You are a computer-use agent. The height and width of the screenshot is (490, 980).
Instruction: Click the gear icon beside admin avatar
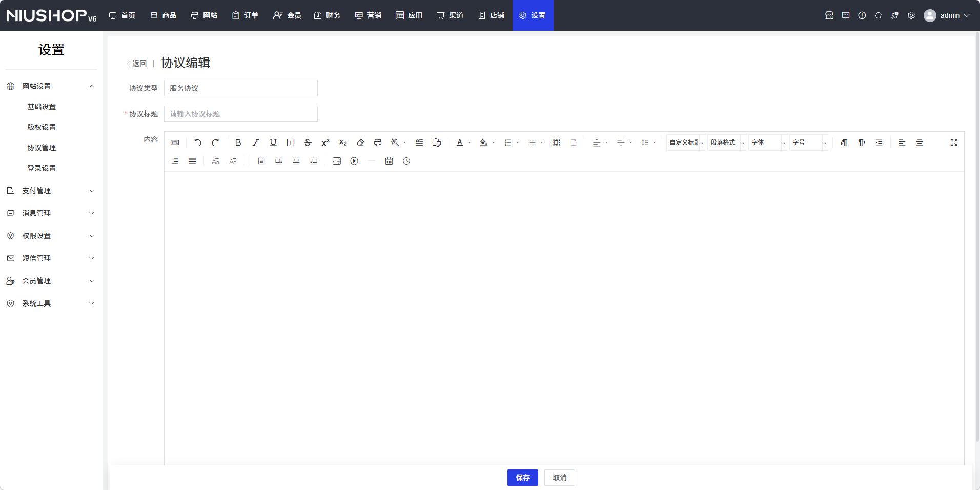911,15
